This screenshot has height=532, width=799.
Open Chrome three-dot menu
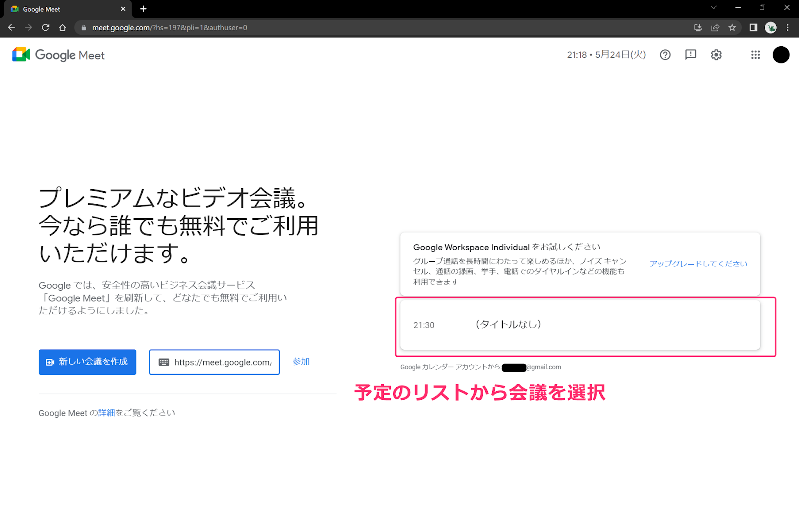[788, 28]
